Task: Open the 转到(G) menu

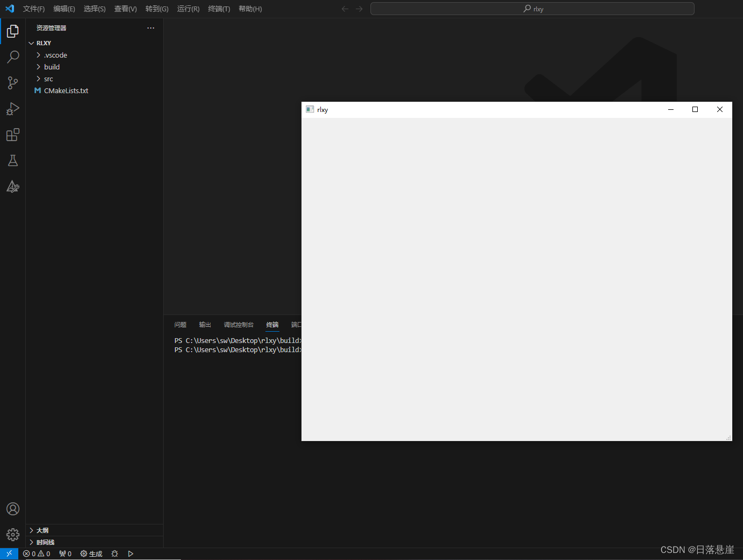Action: click(x=157, y=9)
